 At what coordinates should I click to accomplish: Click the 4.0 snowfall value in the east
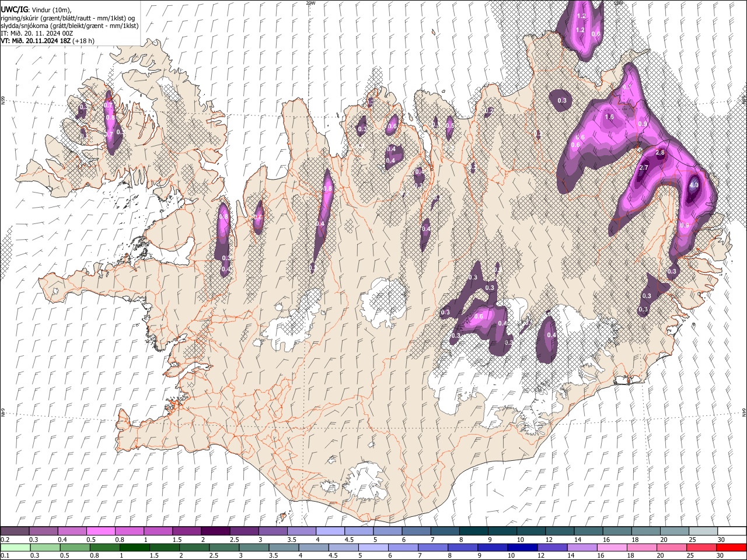[x=694, y=185]
